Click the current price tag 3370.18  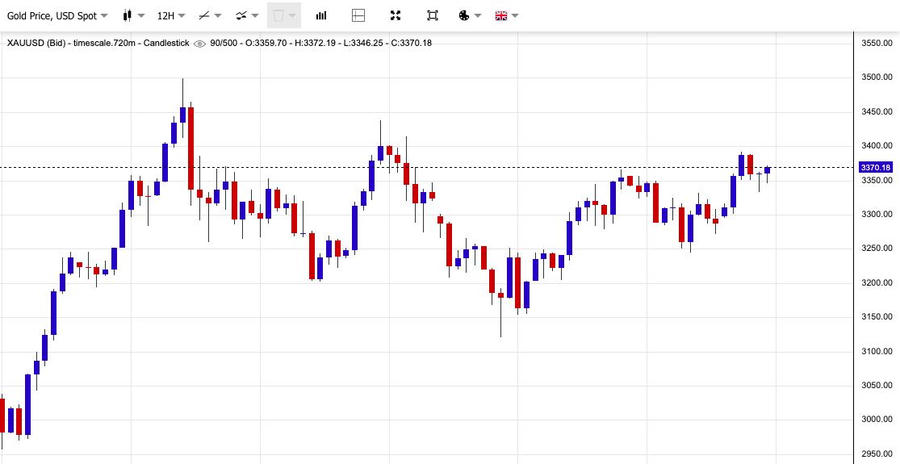876,168
